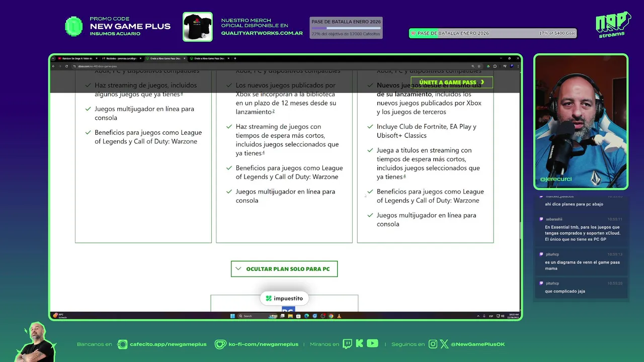The width and height of the screenshot is (644, 362).
Task: Click the browser back arrow
Action: click(54, 66)
